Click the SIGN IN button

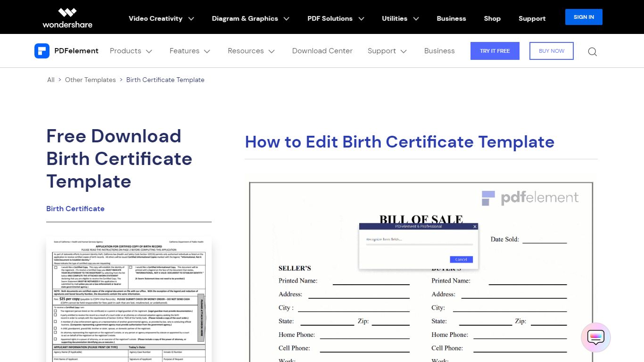(x=584, y=17)
